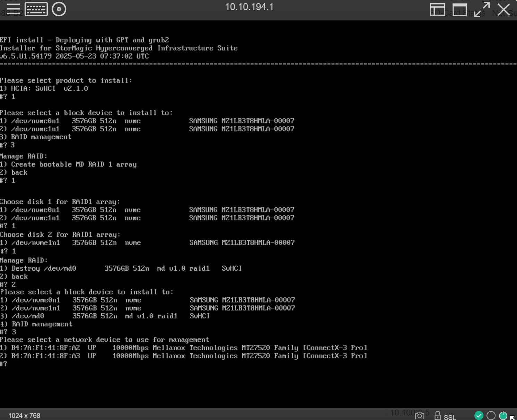Screen dimensions: 517x420
Task: Click the SSL status text
Action: [450, 417]
